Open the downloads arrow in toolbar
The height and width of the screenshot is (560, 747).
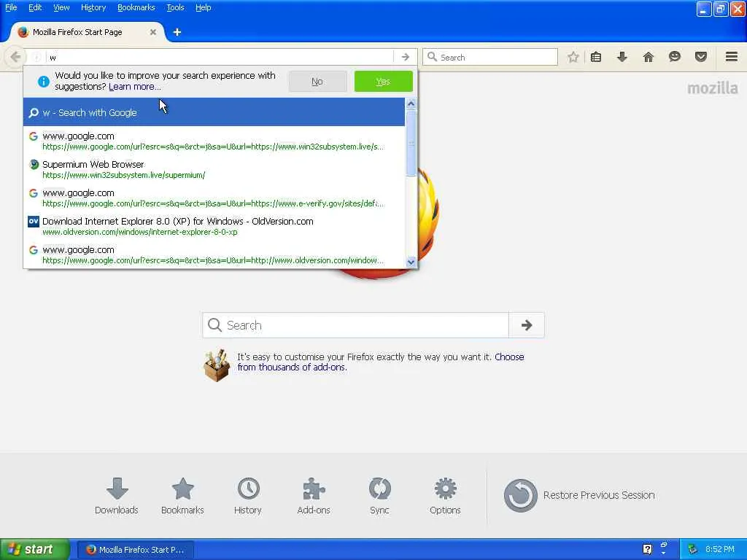point(622,57)
